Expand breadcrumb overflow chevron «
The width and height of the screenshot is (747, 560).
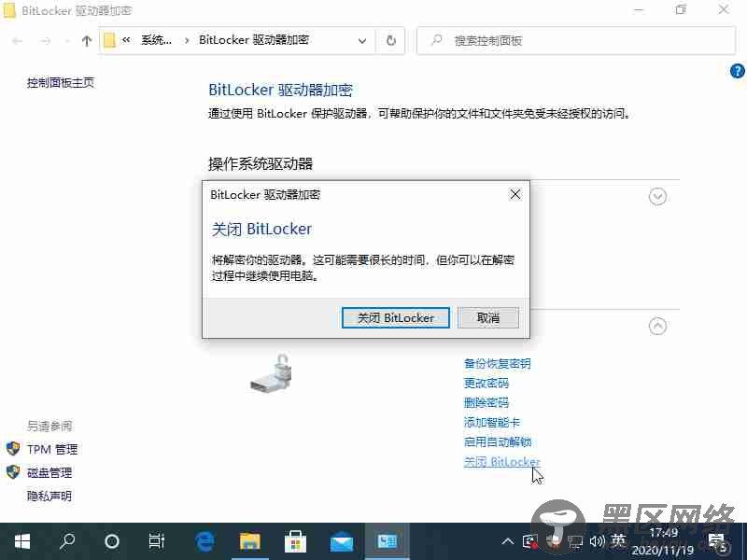(x=126, y=40)
